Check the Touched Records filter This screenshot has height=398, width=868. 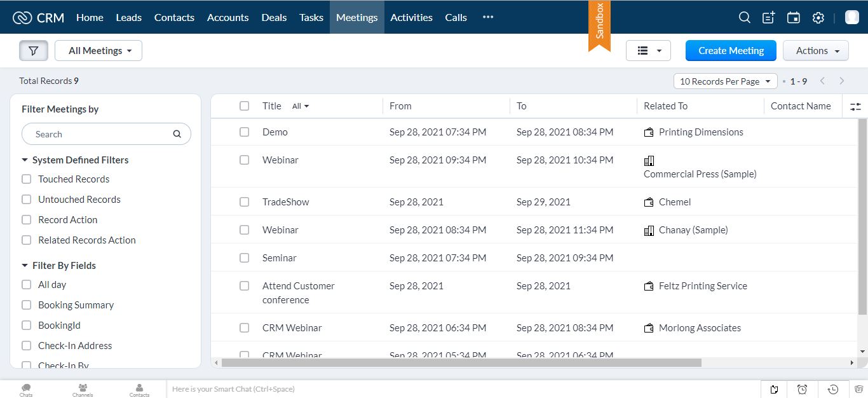[27, 179]
